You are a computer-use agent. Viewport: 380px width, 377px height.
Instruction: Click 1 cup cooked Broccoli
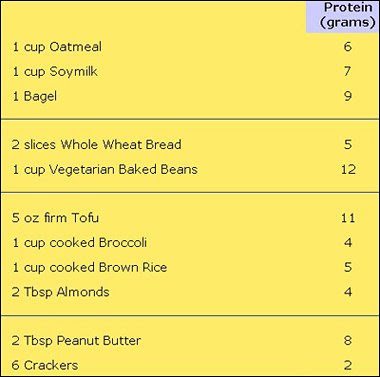pos(80,242)
